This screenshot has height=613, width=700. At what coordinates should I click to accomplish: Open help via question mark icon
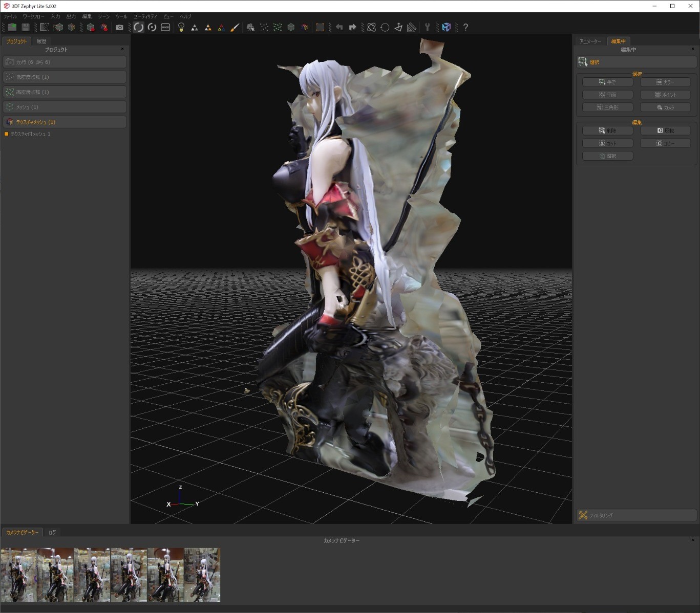click(465, 27)
